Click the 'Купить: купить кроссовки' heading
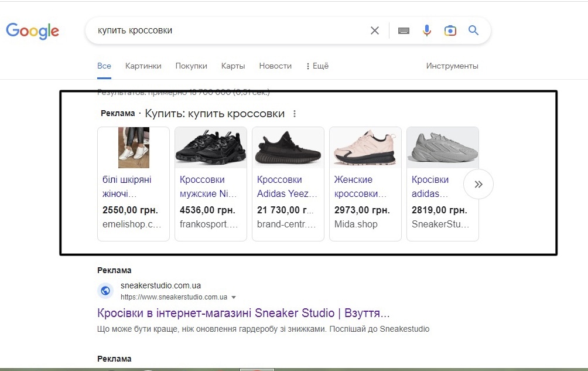Viewport: 588px width, 371px height. pyautogui.click(x=215, y=114)
